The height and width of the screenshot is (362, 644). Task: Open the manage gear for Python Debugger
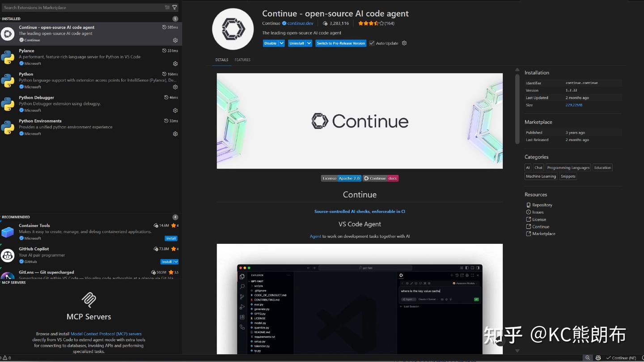click(175, 111)
